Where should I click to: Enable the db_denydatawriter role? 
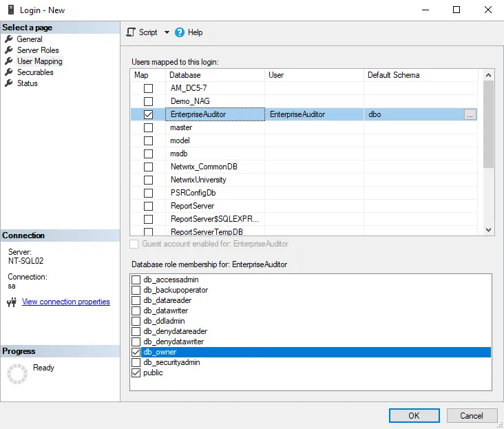click(x=136, y=342)
